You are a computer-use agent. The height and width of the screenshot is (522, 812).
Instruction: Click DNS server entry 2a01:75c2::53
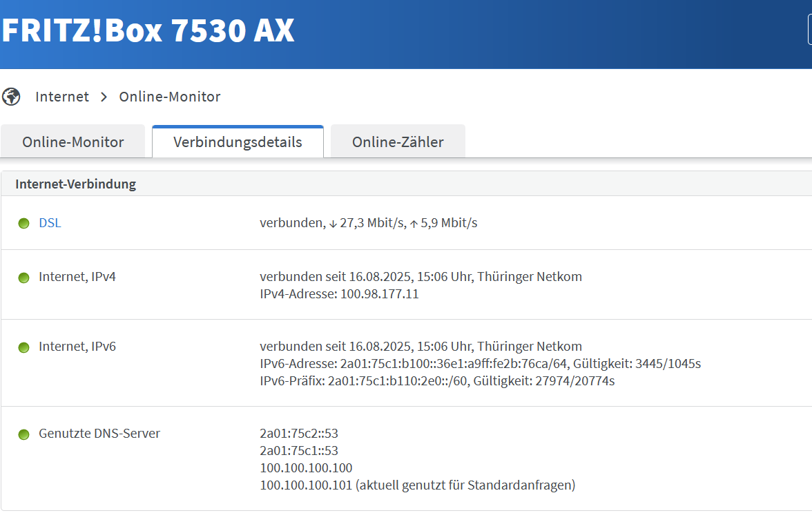(299, 433)
